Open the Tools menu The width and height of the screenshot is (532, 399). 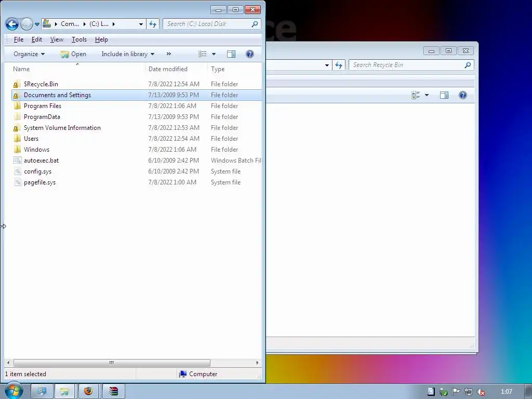(x=79, y=39)
